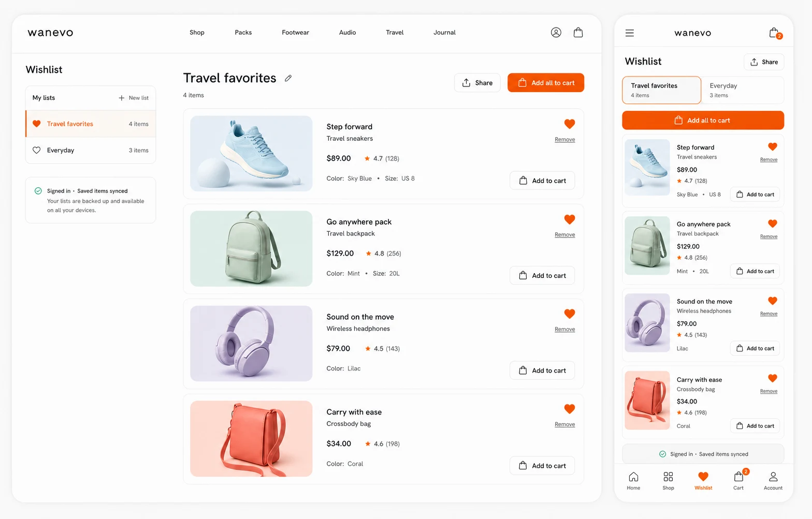Screen dimensions: 812x519
Task: Toggle heart on mobile Carry with ease card
Action: coord(773,379)
